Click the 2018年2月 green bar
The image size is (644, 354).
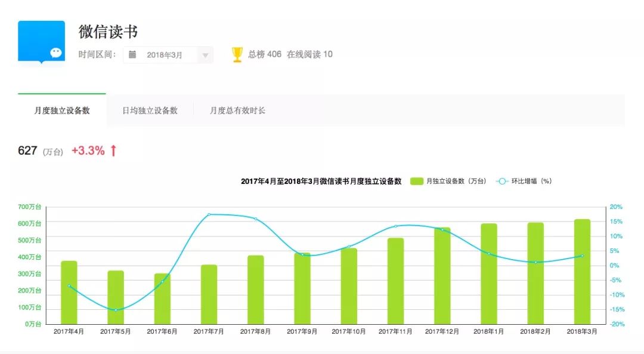535,273
